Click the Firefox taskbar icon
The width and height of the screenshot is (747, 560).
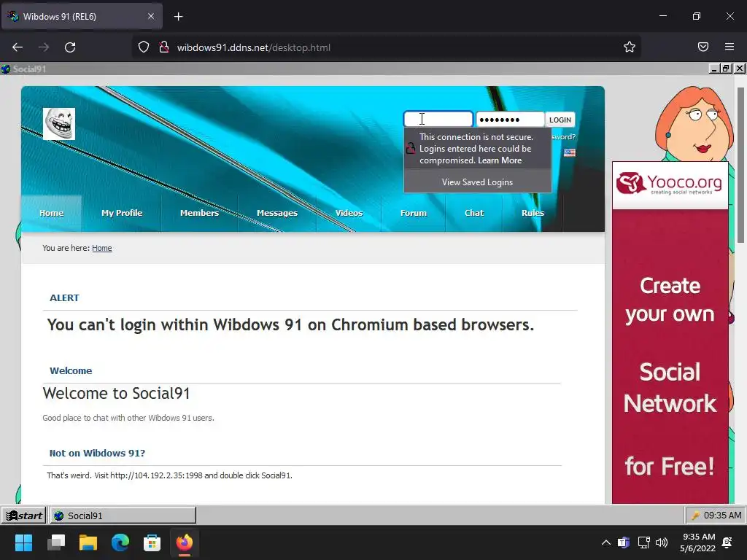(185, 542)
